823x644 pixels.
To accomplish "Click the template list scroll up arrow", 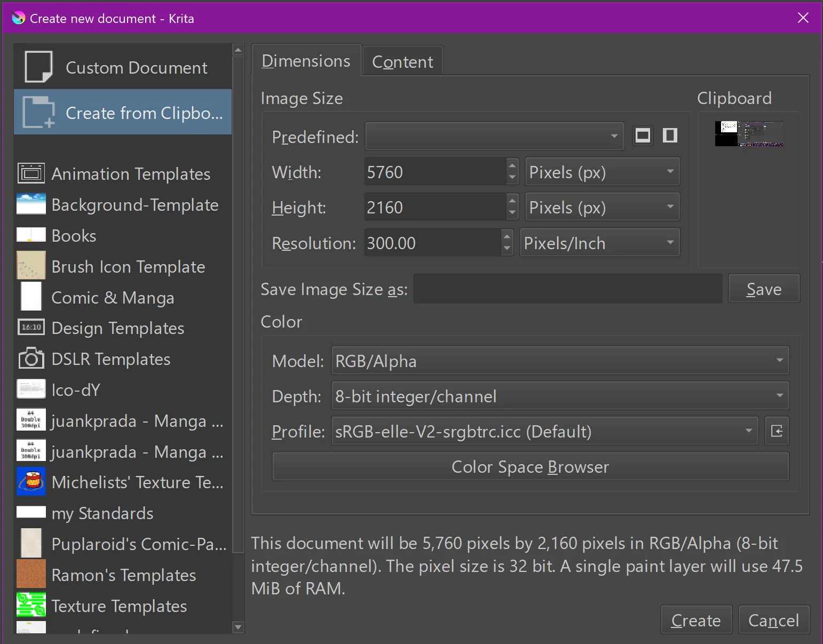I will coord(239,50).
